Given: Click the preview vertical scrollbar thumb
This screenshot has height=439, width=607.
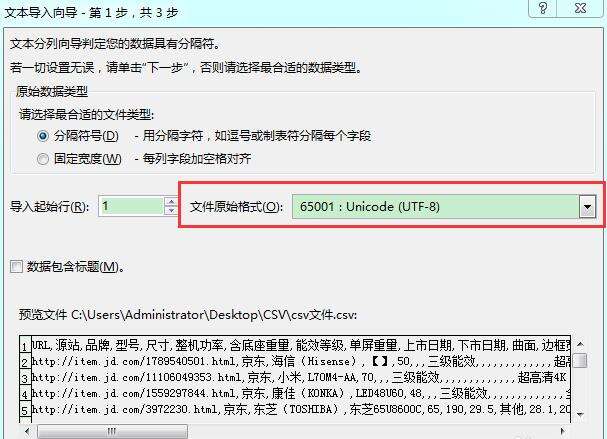Looking at the screenshot, I should tap(580, 360).
